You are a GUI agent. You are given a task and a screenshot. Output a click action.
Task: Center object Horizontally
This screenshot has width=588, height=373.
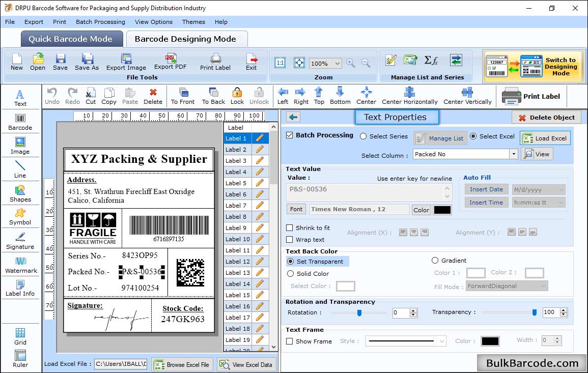click(409, 96)
